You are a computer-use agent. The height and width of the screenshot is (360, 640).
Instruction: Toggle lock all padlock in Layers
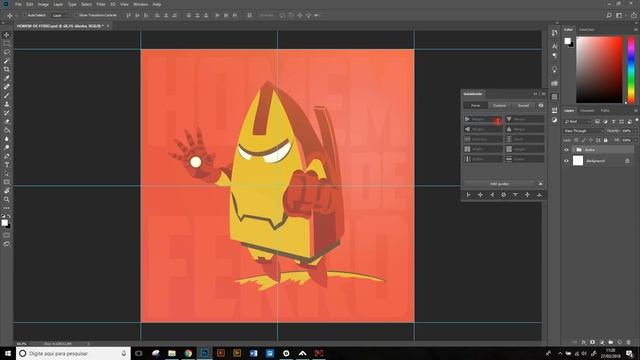606,140
